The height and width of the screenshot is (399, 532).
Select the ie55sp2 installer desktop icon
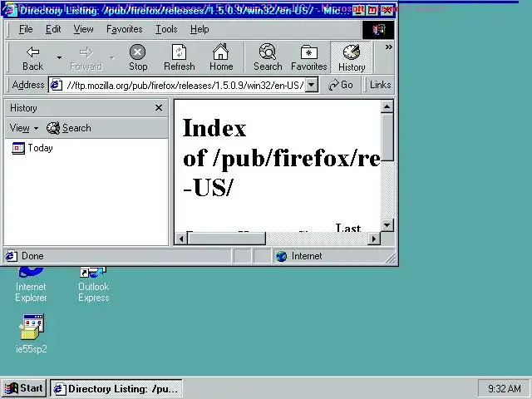32,334
